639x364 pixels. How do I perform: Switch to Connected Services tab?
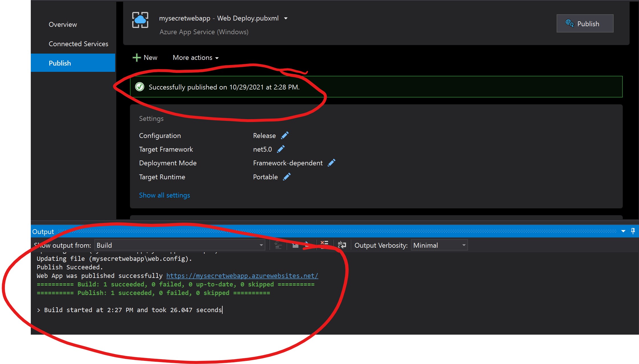coord(78,44)
